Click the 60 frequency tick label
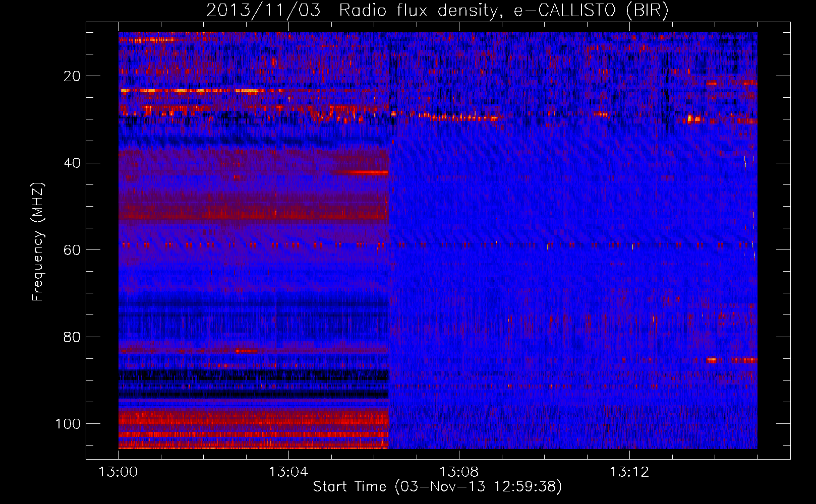 click(73, 250)
